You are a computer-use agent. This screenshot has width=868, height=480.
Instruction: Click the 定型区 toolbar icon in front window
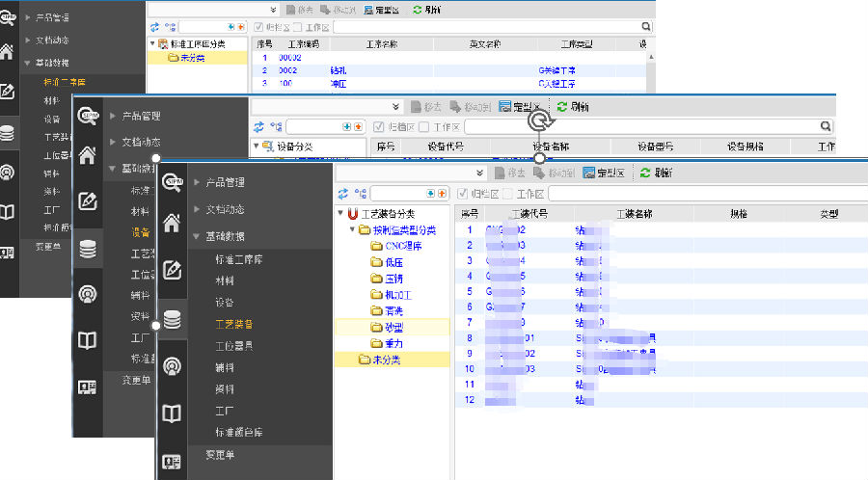pyautogui.click(x=589, y=173)
